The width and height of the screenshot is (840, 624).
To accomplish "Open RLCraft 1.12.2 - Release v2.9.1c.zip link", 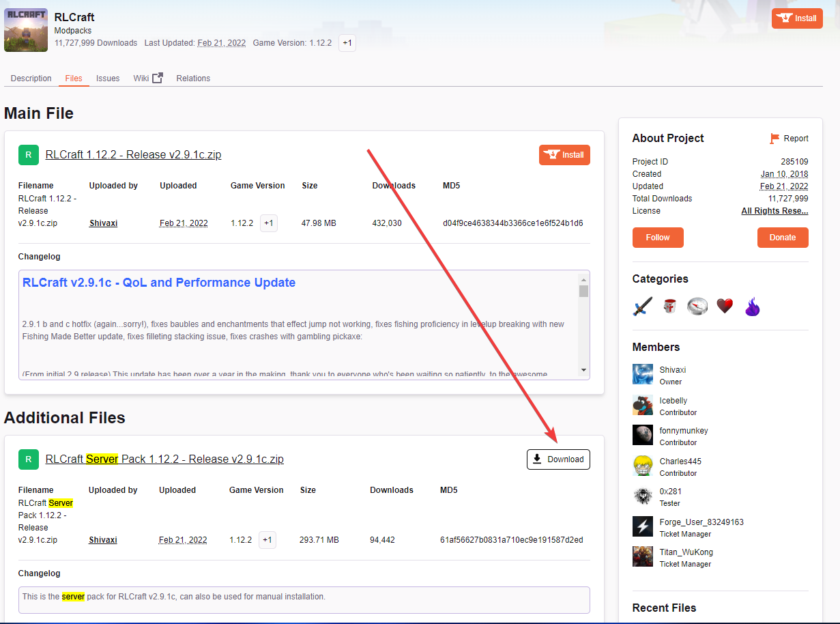I will click(133, 155).
